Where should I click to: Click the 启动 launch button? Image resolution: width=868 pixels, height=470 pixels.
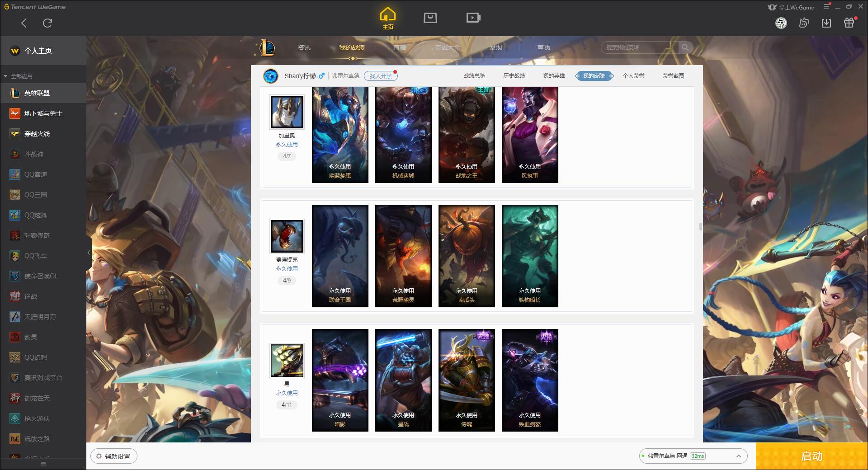pyautogui.click(x=811, y=456)
